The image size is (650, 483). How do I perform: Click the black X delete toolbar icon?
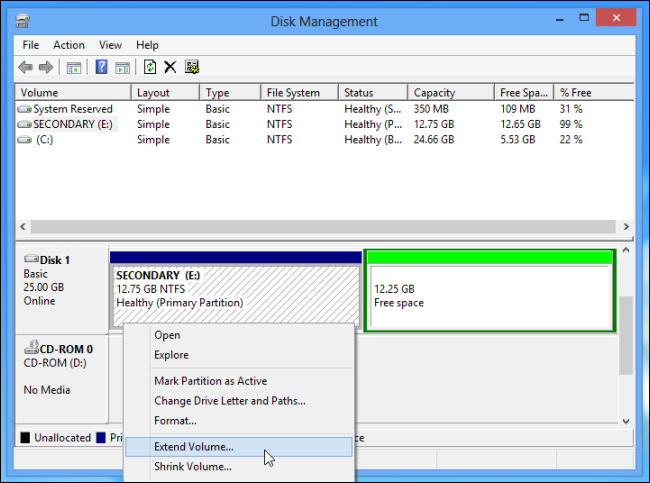(x=170, y=67)
